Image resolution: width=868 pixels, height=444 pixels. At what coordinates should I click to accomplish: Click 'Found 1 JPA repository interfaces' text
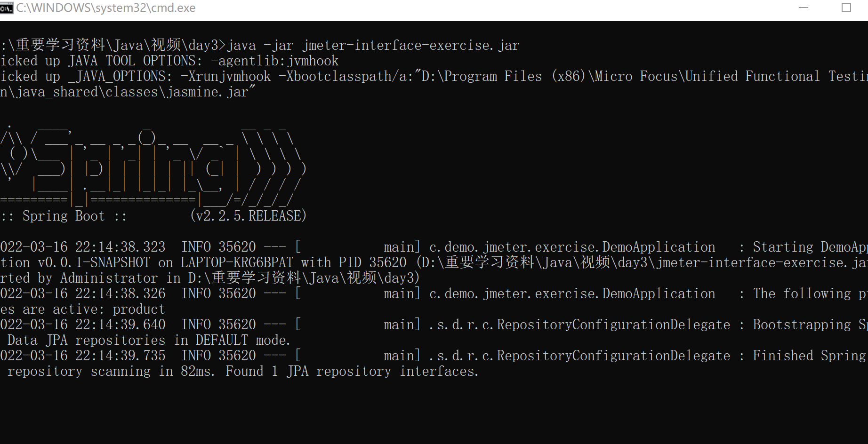351,371
